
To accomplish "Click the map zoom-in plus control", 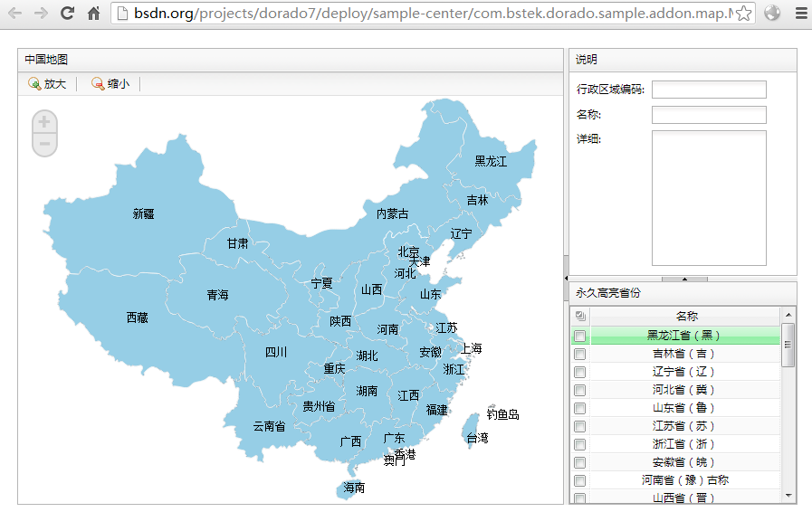I will 44,122.
